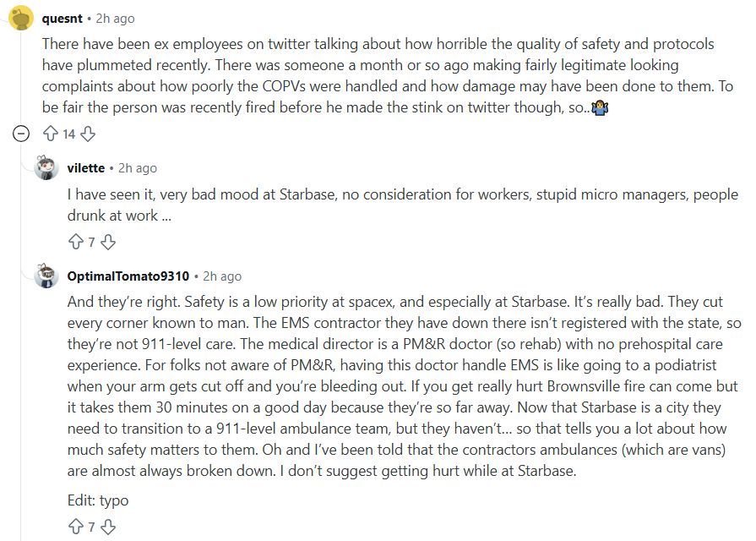
Task: Open vilette's profile page
Action: pyautogui.click(x=86, y=167)
